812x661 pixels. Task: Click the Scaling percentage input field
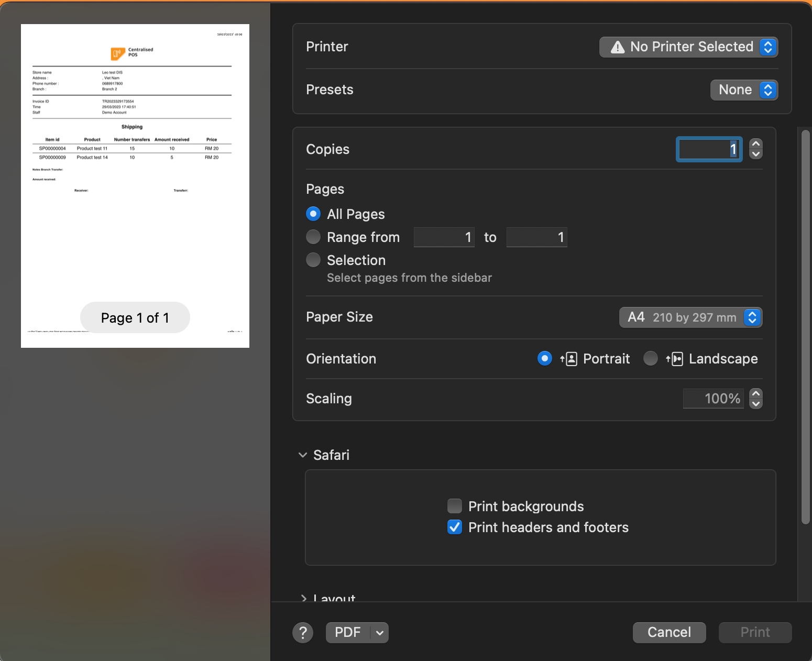(714, 399)
